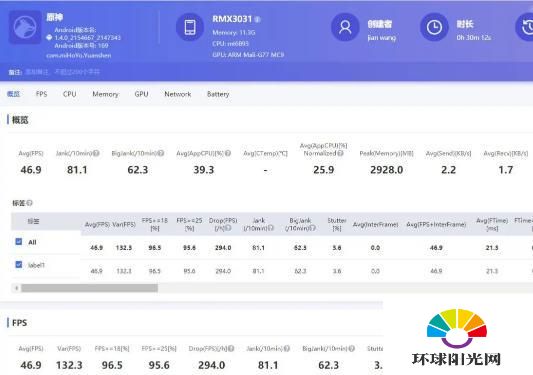Viewport: 533px width, 375px height.
Task: Click the label1 tag name
Action: pyautogui.click(x=36, y=265)
